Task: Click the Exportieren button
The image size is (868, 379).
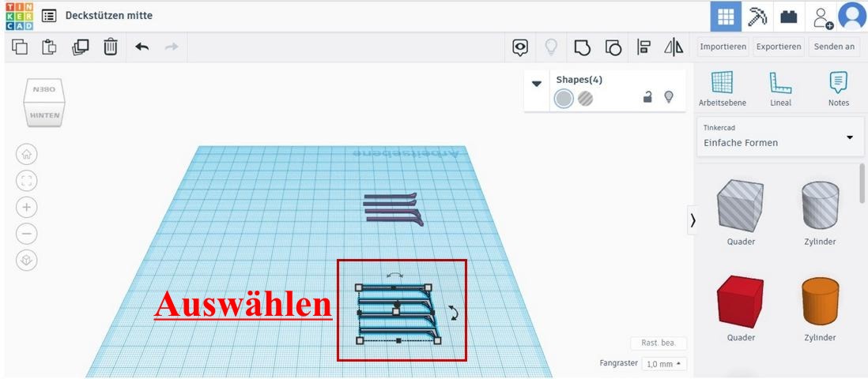Action: tap(779, 47)
